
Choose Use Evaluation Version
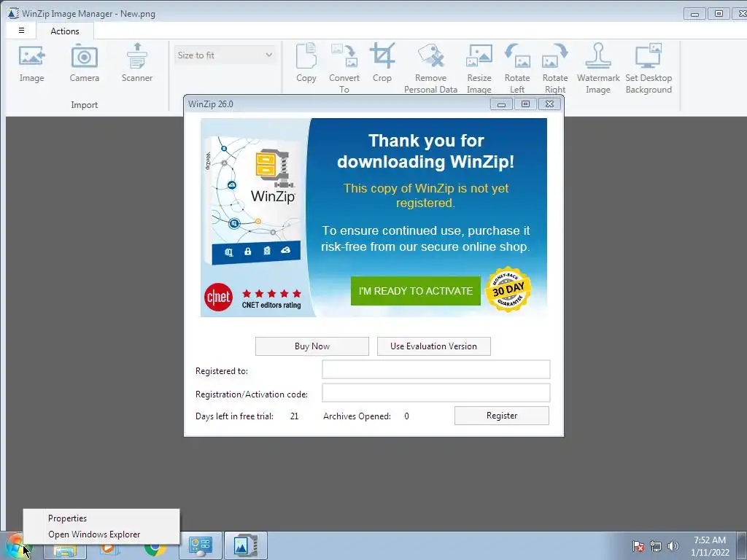[x=433, y=346]
